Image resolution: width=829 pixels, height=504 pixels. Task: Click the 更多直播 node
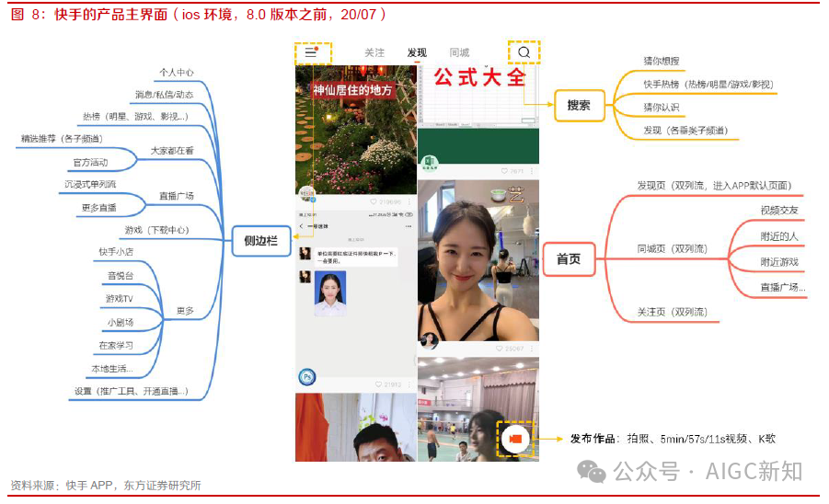click(x=98, y=208)
